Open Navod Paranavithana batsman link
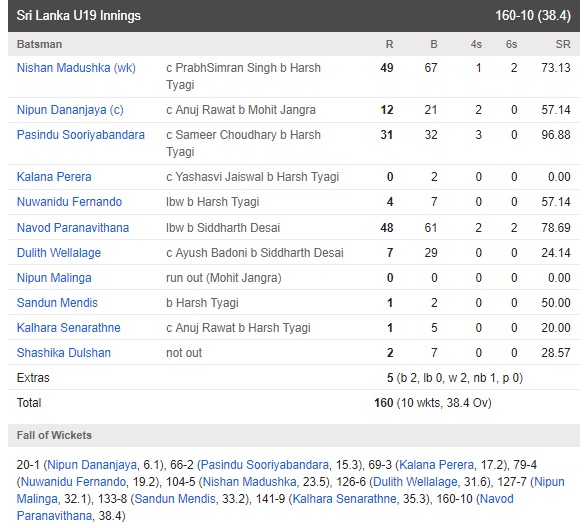 (x=73, y=228)
